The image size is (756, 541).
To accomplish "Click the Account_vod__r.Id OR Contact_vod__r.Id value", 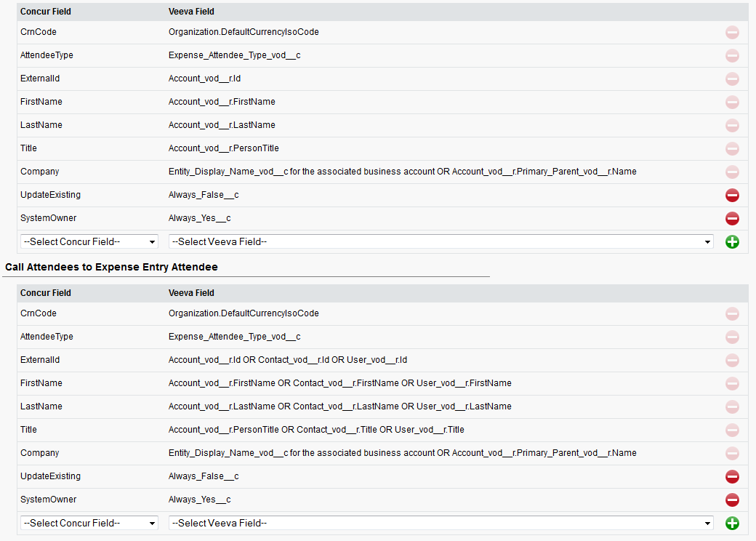I will click(x=287, y=360).
